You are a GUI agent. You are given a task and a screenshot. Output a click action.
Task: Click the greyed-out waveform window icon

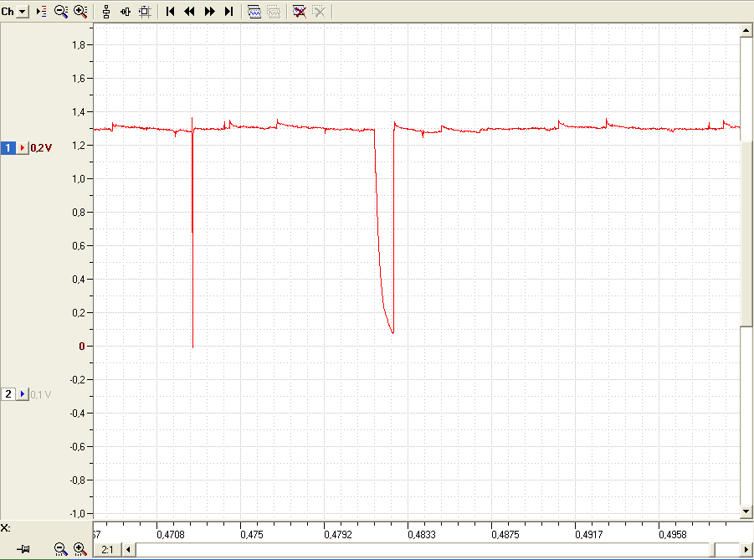[x=274, y=12]
